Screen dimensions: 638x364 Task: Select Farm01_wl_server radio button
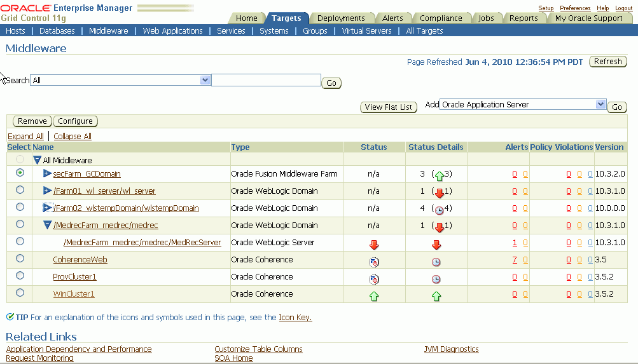coord(20,190)
